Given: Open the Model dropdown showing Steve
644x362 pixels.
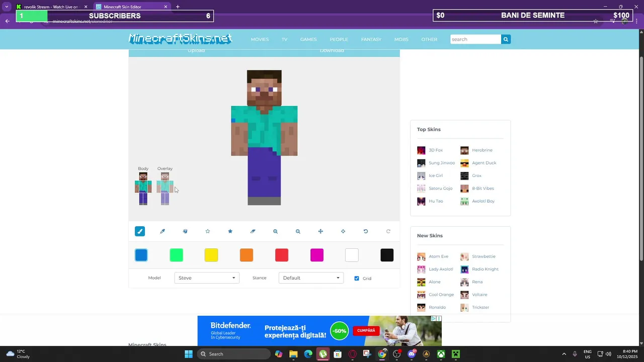Looking at the screenshot, I should coord(207,278).
